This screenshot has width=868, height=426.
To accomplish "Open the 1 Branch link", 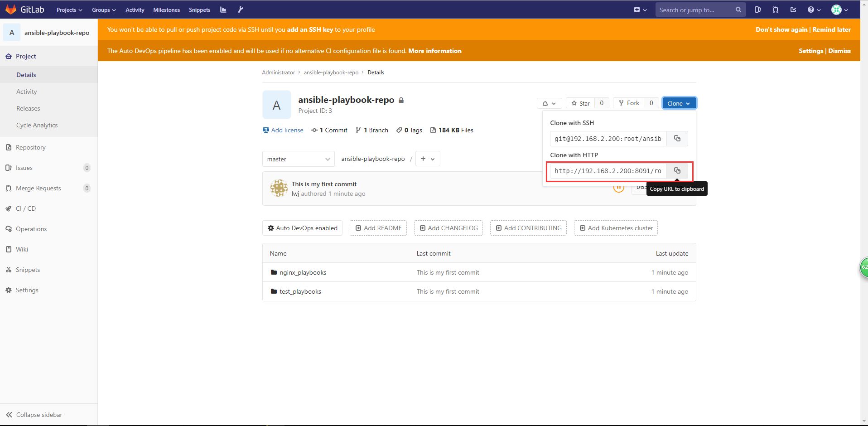I will 372,130.
